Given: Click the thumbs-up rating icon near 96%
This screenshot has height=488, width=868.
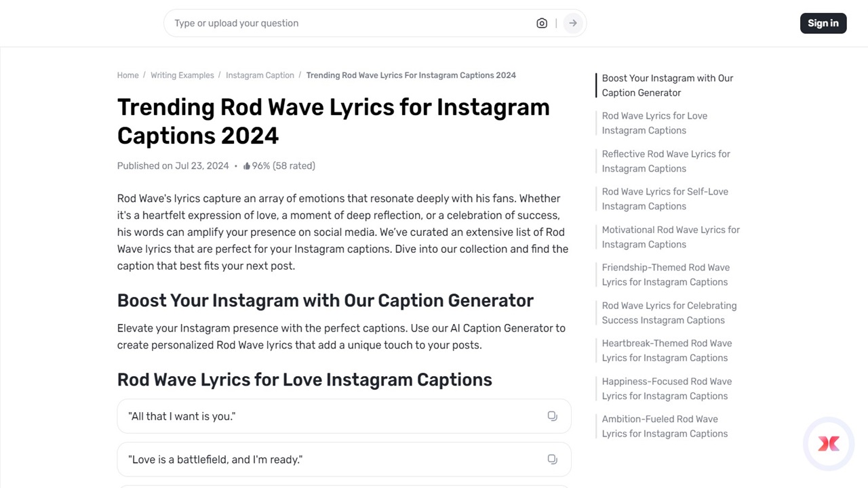Looking at the screenshot, I should [247, 165].
